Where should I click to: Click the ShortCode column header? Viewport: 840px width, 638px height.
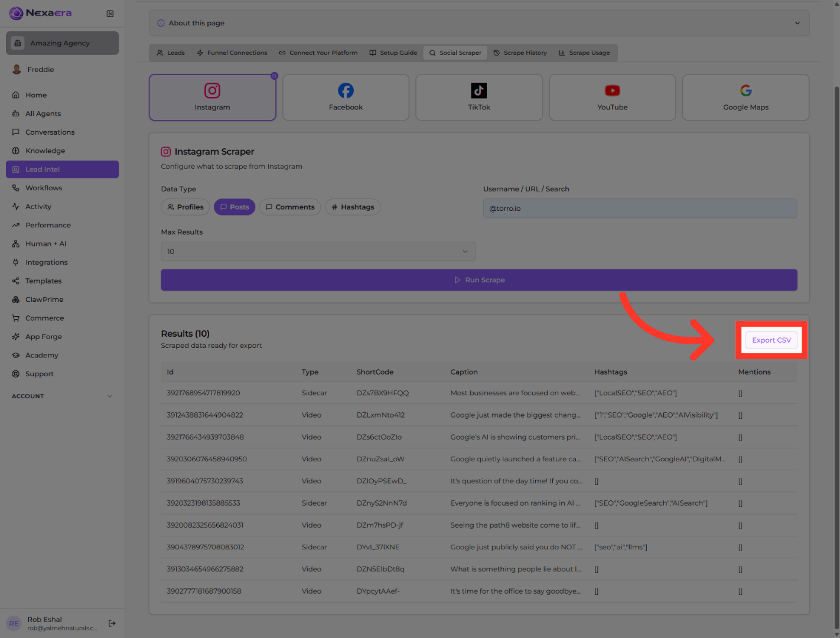(375, 372)
